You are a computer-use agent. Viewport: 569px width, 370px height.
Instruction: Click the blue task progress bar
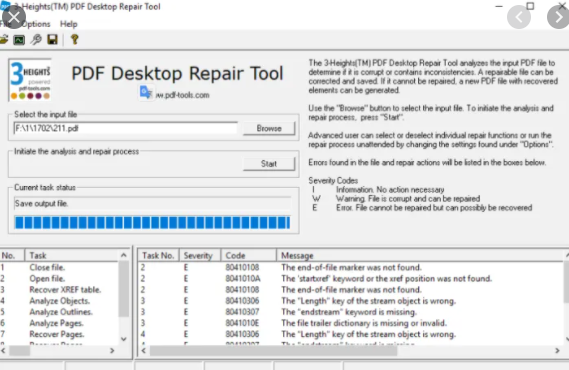pyautogui.click(x=152, y=222)
